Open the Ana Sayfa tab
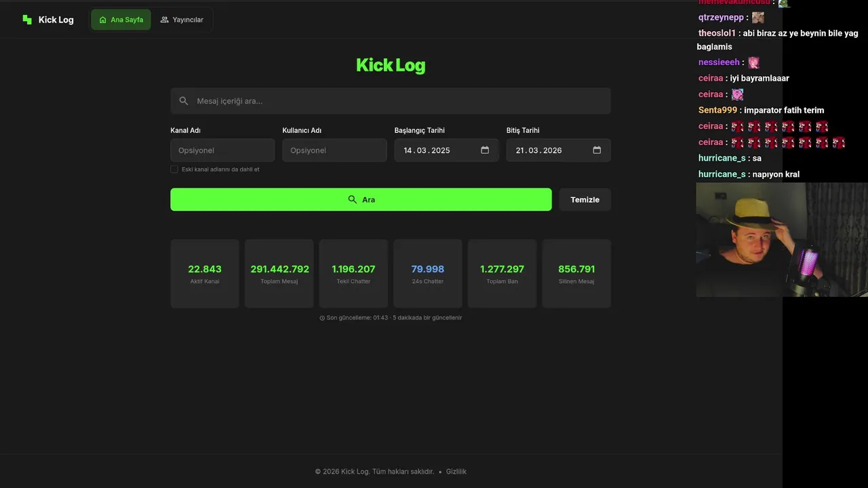868x488 pixels. coord(121,20)
